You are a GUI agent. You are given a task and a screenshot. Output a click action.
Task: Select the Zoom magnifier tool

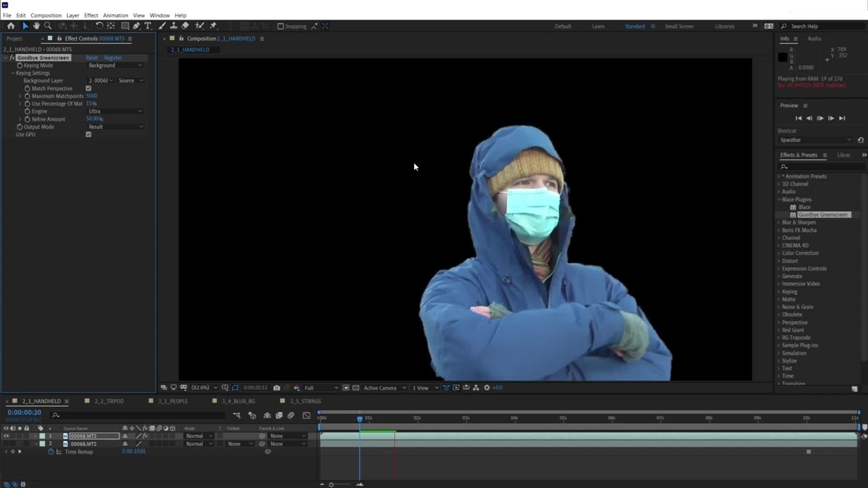click(47, 26)
